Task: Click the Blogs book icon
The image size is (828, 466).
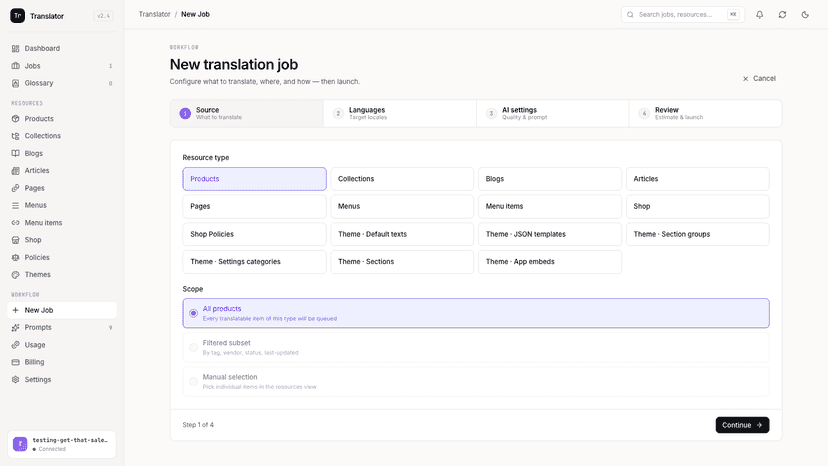Action: coord(15,153)
